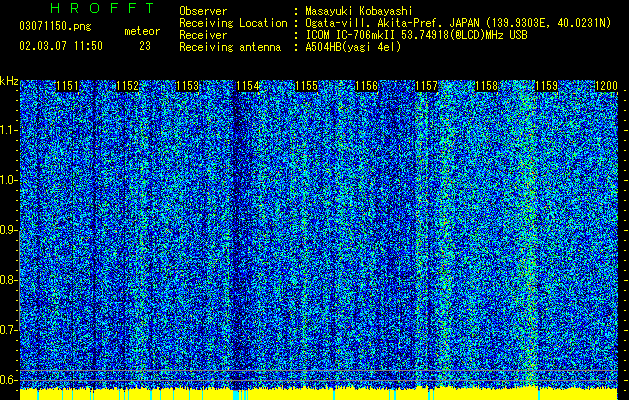The width and height of the screenshot is (629, 400).
Task: Click the 1.1 kHz axis label
Action: (8, 130)
